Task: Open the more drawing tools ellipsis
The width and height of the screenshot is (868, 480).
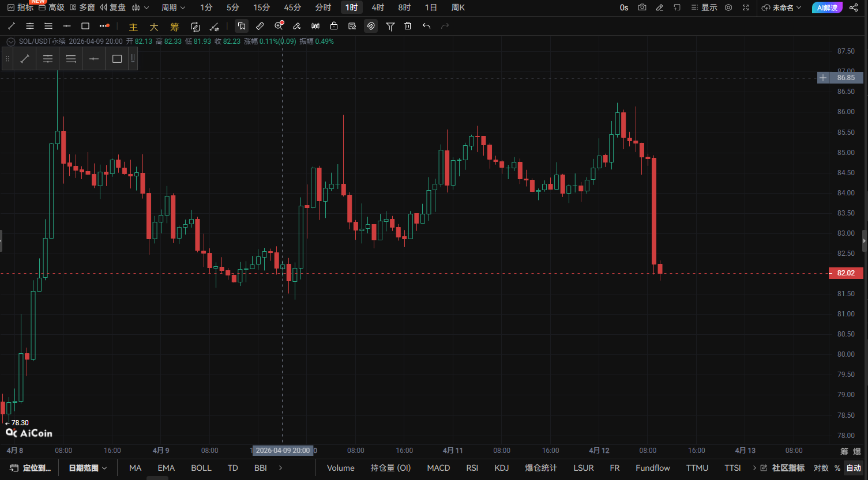Action: tap(104, 26)
